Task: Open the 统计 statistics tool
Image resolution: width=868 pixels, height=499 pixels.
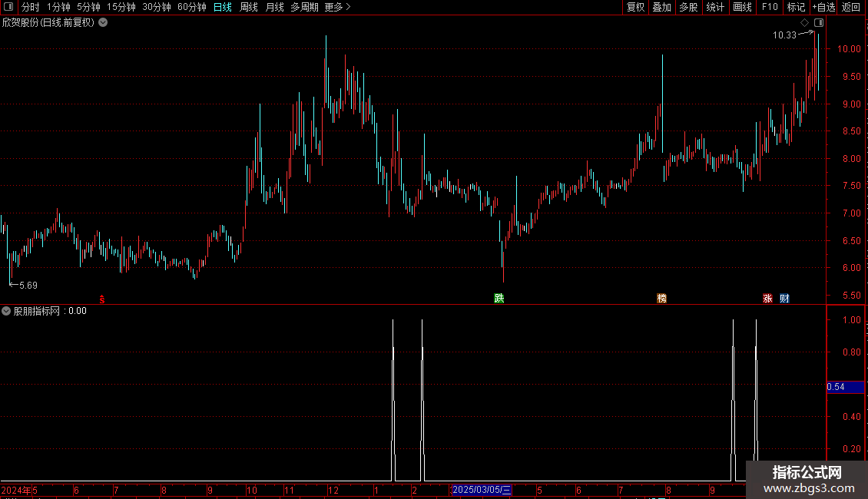Action: coord(715,7)
